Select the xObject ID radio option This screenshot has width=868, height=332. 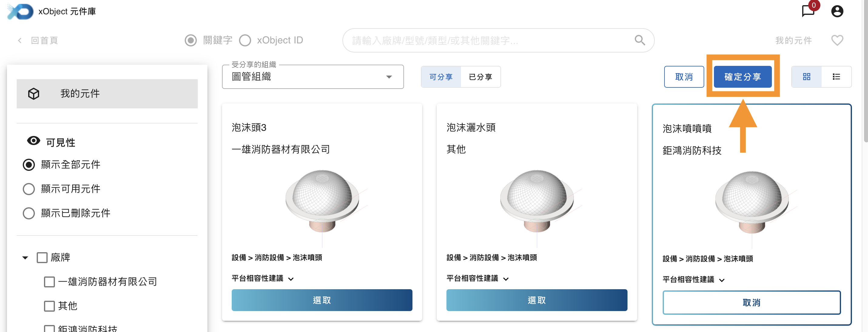tap(245, 40)
